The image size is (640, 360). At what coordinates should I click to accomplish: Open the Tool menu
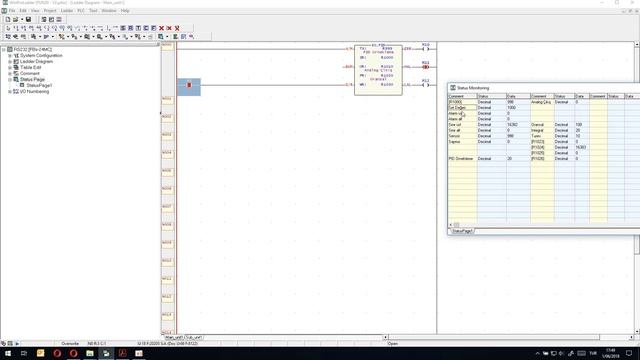93,11
